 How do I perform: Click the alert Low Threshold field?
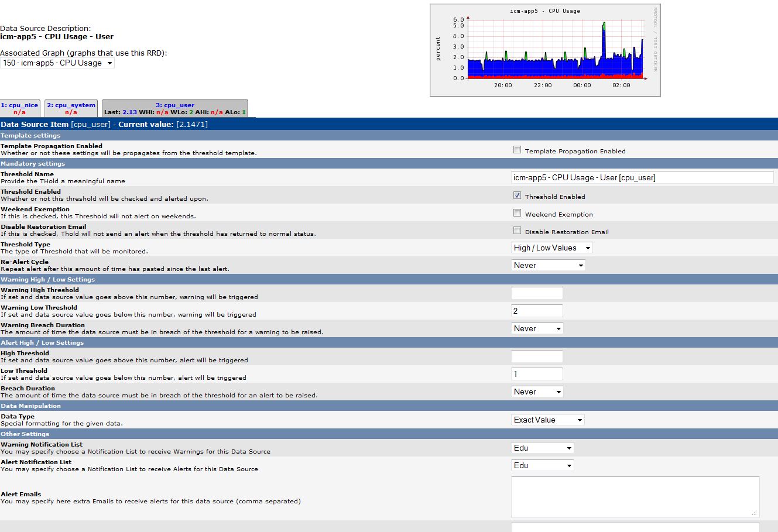click(x=537, y=374)
